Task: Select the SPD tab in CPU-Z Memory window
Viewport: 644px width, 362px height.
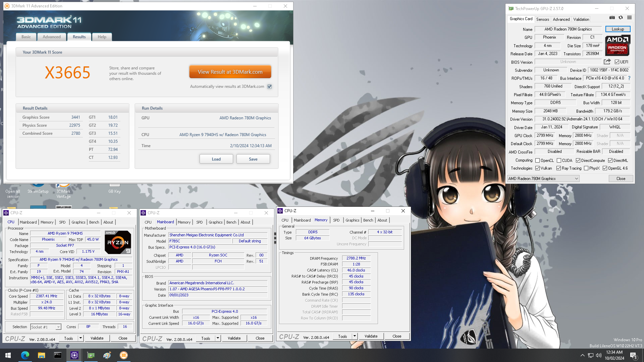Action: (336, 220)
